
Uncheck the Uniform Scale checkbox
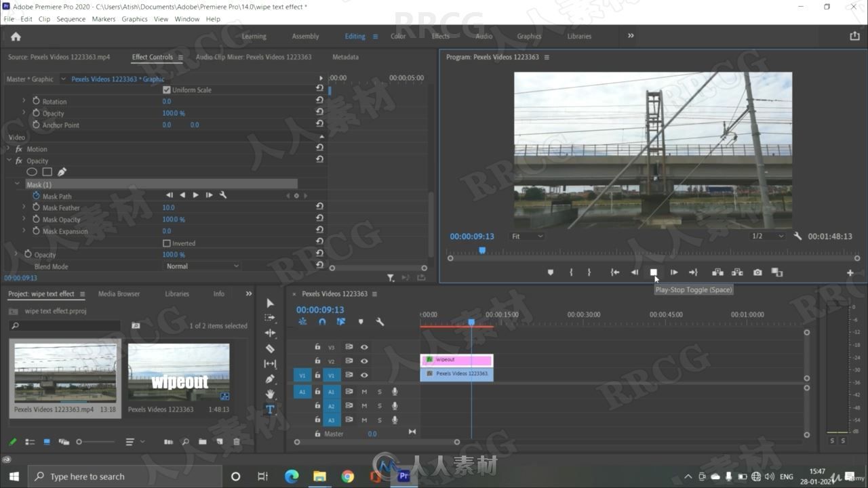[x=166, y=89]
